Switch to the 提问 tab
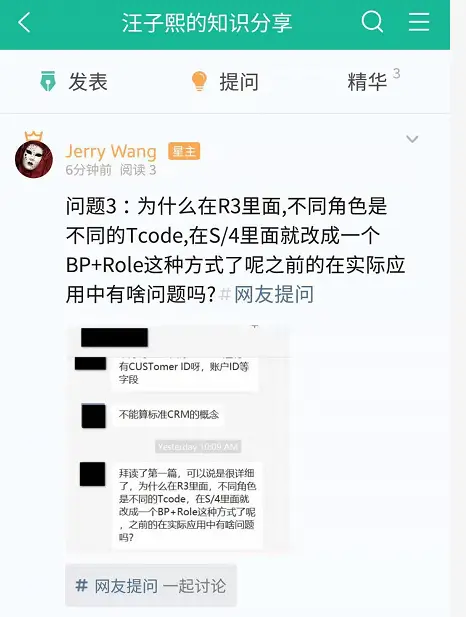 [225, 81]
